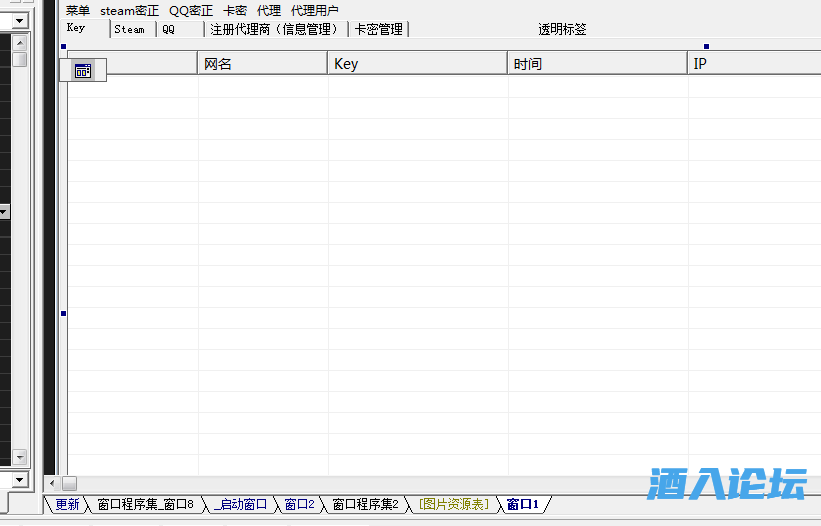Screen dimensions: 821x526
Task: Open the top-left combo box dropdown arrow
Action: pos(19,21)
